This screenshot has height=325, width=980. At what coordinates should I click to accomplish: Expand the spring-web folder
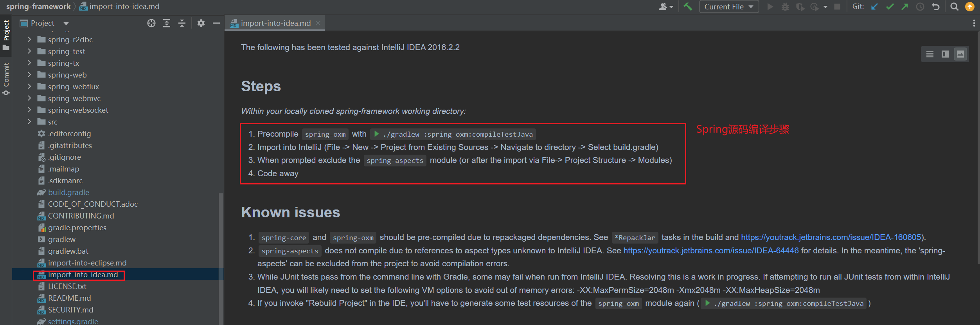29,74
